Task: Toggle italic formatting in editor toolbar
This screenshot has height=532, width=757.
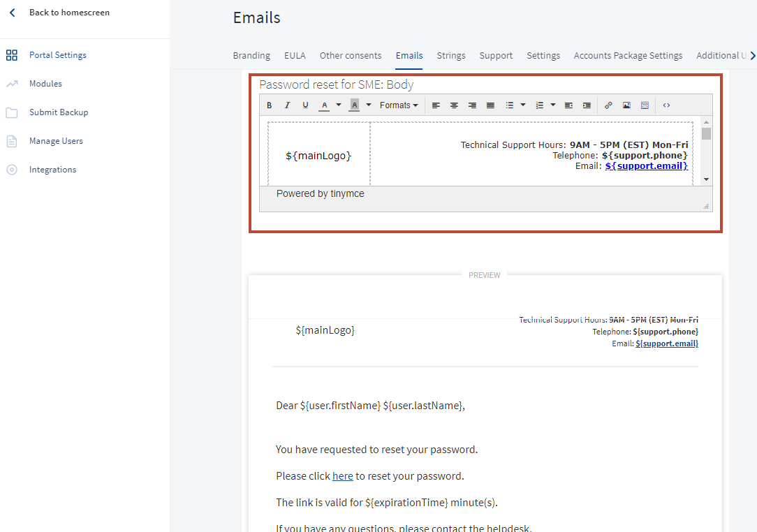Action: tap(287, 105)
